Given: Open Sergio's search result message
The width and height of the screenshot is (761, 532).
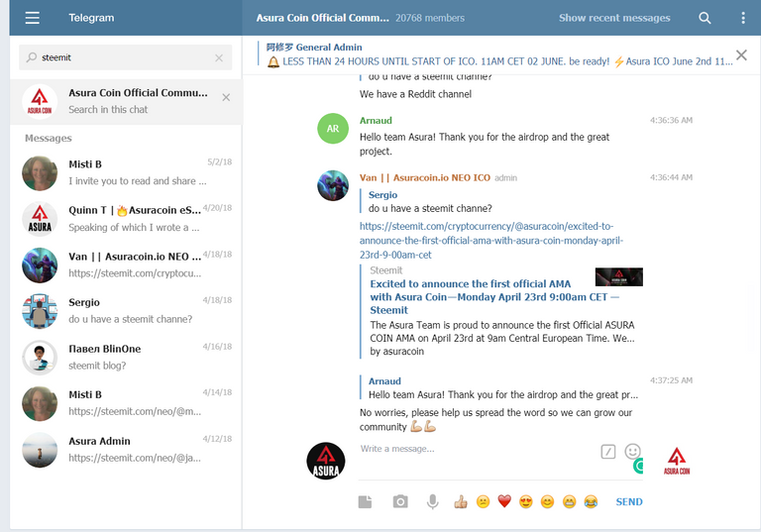Looking at the screenshot, I should (126, 311).
